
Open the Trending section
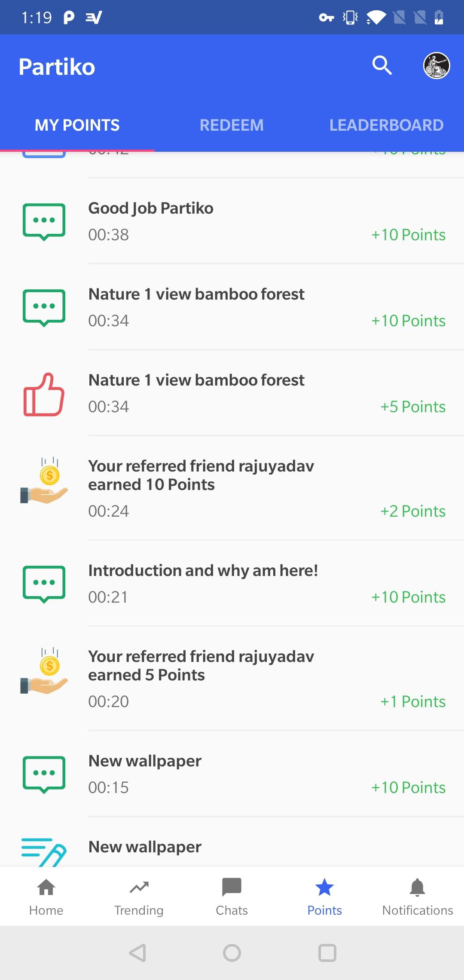(x=139, y=897)
